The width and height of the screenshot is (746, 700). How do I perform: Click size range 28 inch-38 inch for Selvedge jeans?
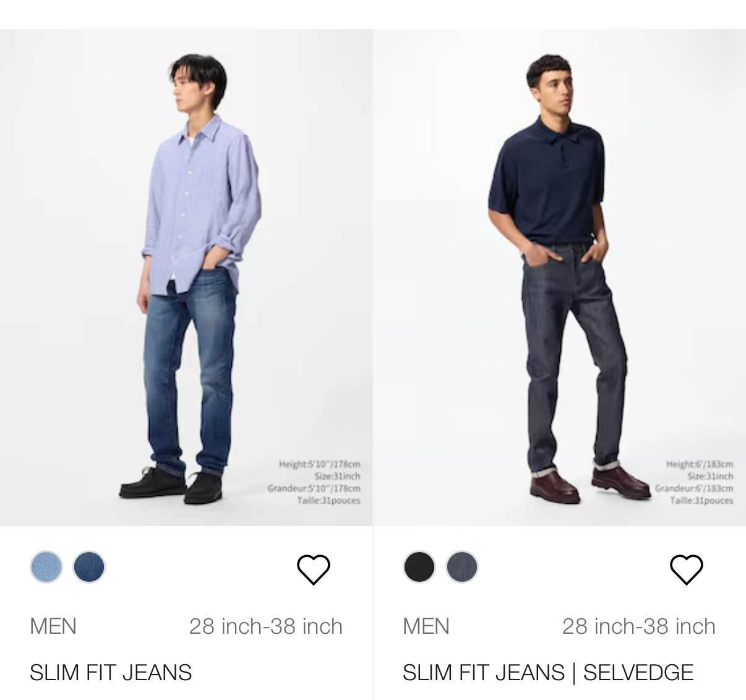pyautogui.click(x=639, y=626)
